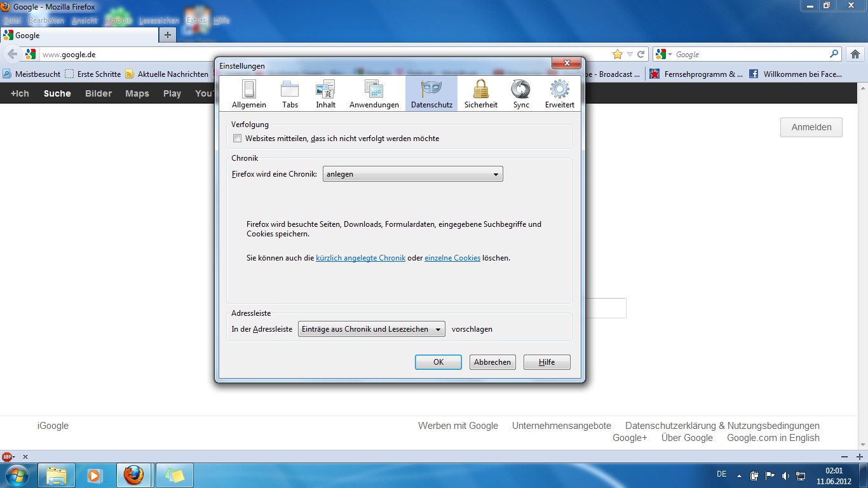The height and width of the screenshot is (488, 868).
Task: Open the Windows Start menu orb
Action: pyautogui.click(x=16, y=475)
